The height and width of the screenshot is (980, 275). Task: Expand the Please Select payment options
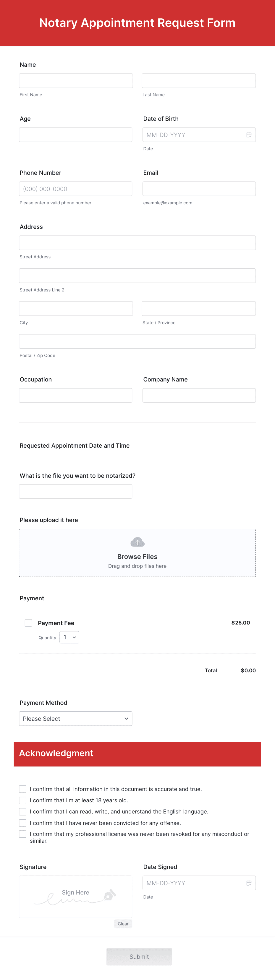point(75,718)
